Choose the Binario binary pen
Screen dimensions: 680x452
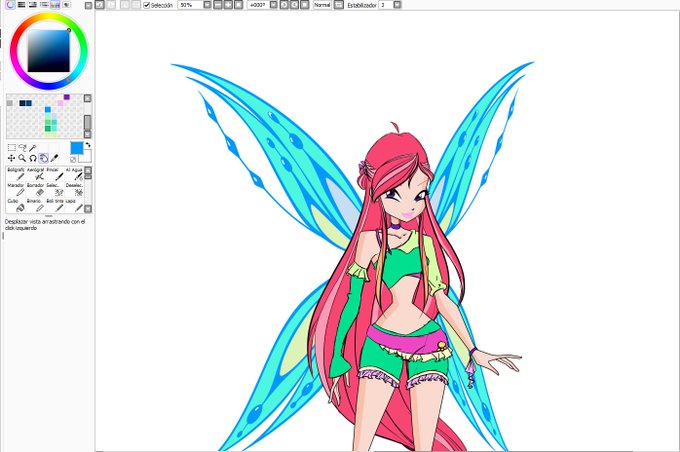pos(36,205)
